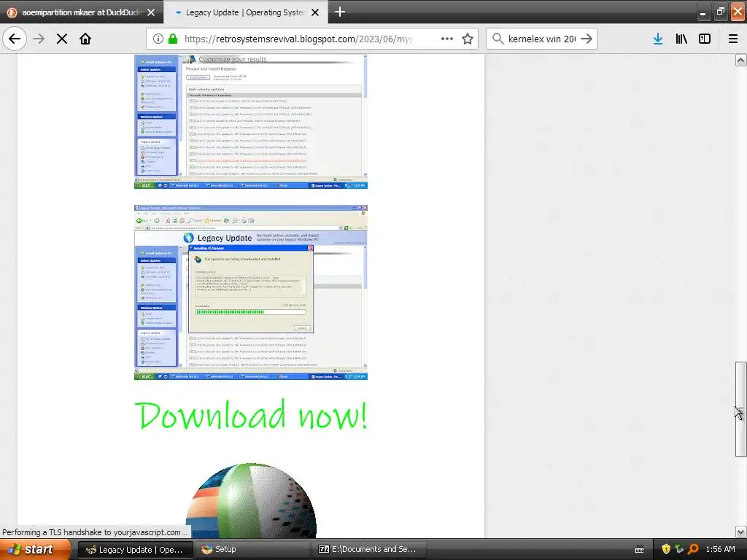Bookmark this page with the star

(x=468, y=39)
